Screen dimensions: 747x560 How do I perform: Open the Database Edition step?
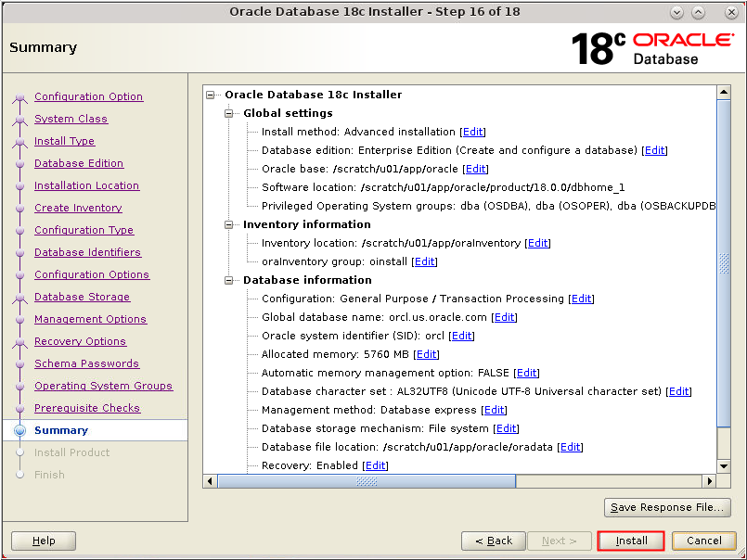point(79,163)
